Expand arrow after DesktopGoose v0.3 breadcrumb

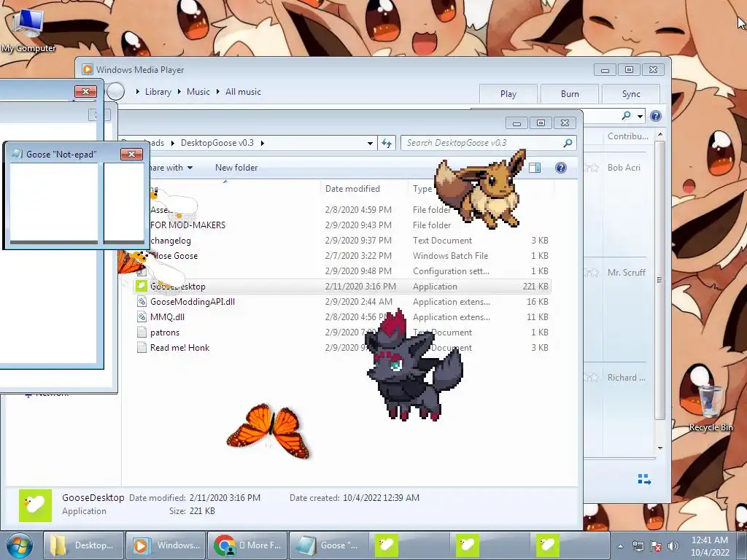[x=262, y=143]
